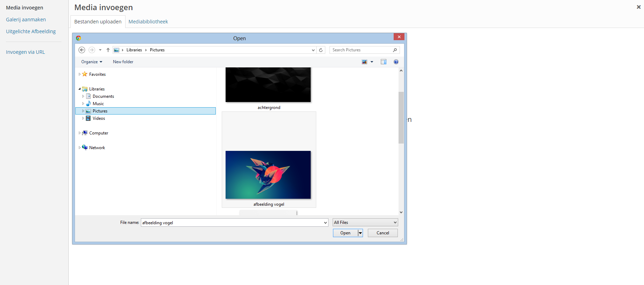Close the Media invoegen modal

pos(638,7)
